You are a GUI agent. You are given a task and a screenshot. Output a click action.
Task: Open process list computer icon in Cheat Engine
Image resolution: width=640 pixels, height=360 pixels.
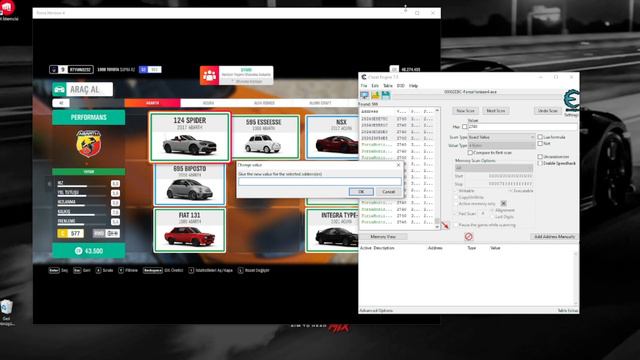(x=364, y=95)
